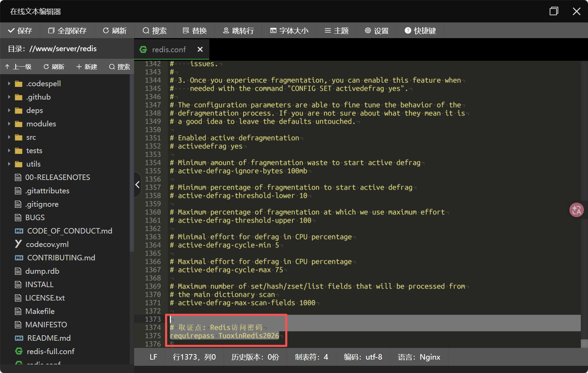Image resolution: width=588 pixels, height=373 pixels.
Task: Click the deps folder icon
Action: tap(19, 111)
